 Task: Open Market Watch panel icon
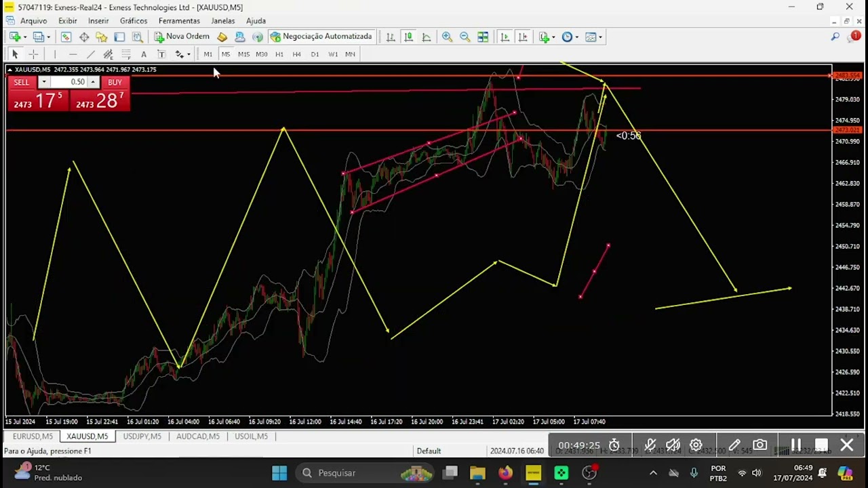(66, 37)
